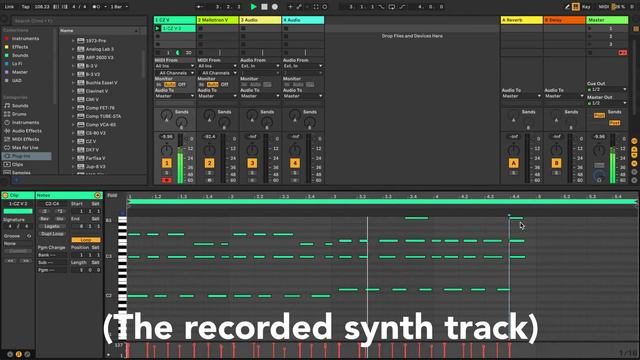Click the transport Play button
640x360 pixels.
253,7
